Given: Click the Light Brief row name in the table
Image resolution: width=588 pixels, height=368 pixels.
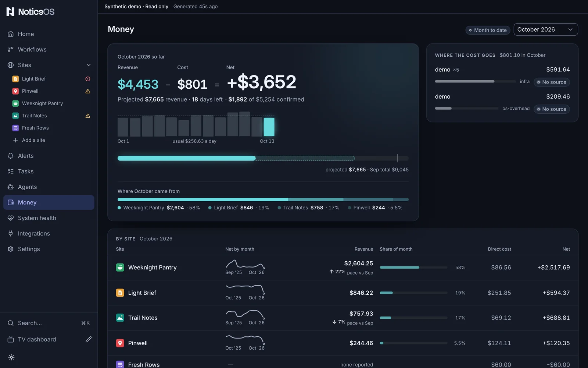Looking at the screenshot, I should coord(142,293).
